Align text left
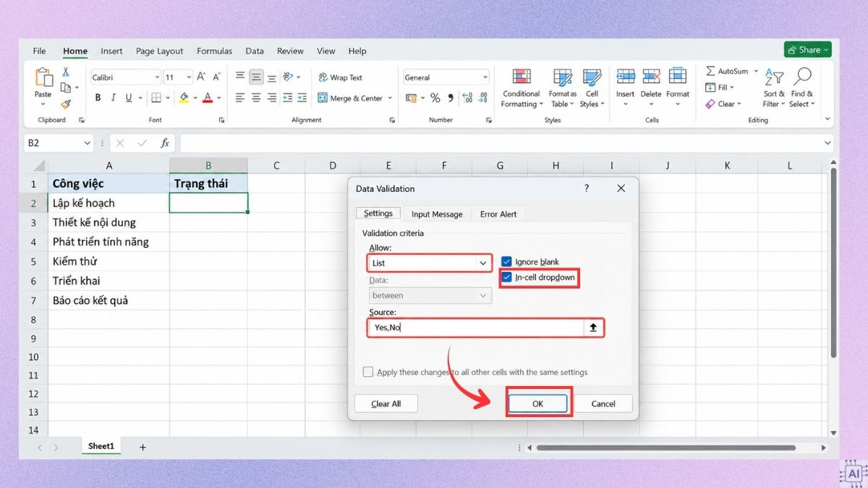 point(240,98)
